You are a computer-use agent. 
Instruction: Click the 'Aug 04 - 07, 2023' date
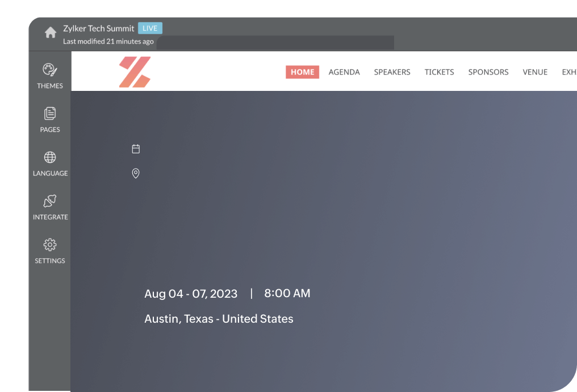pyautogui.click(x=191, y=294)
